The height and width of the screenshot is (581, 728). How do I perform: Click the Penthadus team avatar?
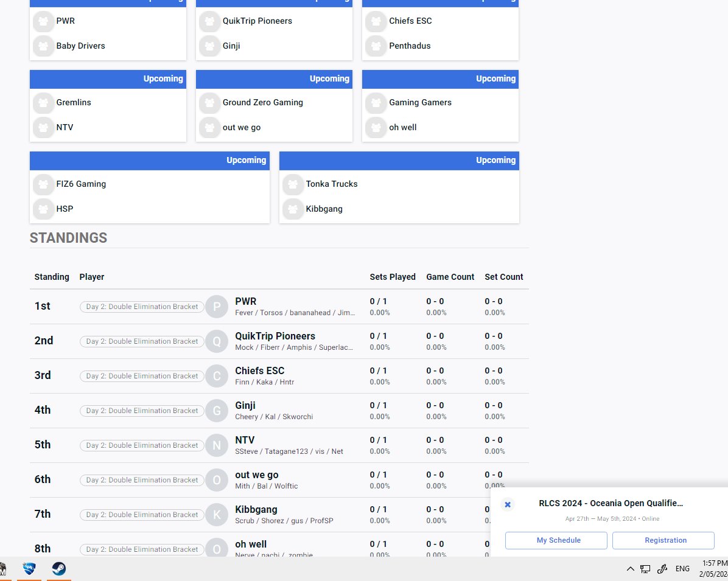point(376,46)
